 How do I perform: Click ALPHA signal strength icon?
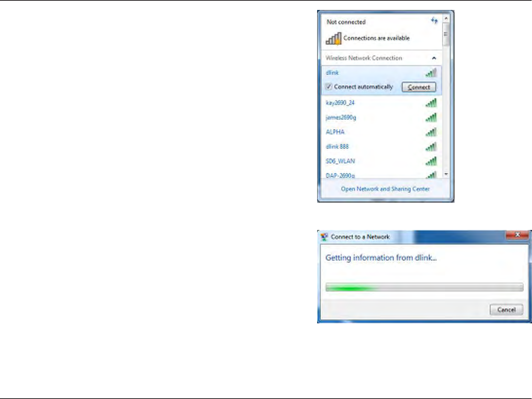pyautogui.click(x=431, y=132)
